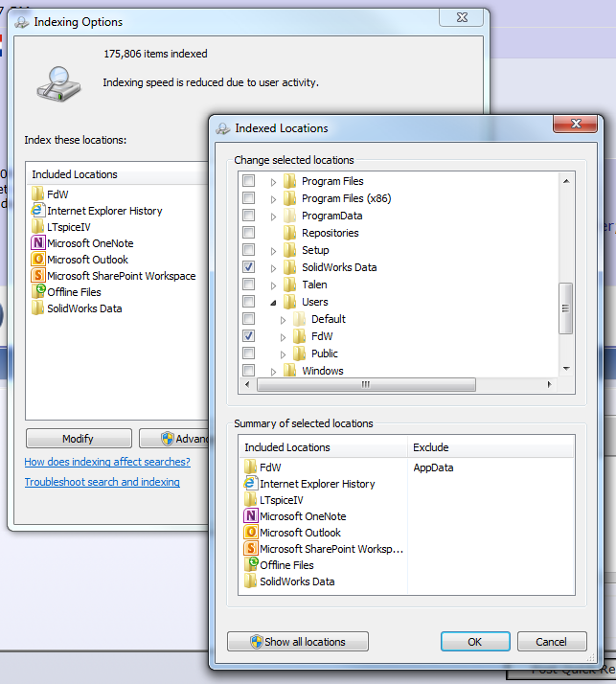Click the FdW folder icon in the summary list
The width and height of the screenshot is (616, 684).
pos(250,467)
